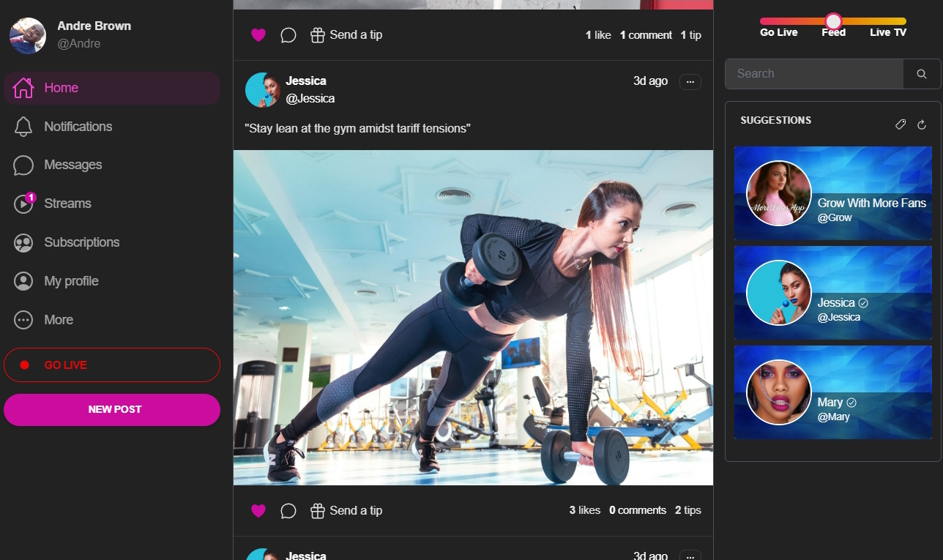The width and height of the screenshot is (943, 560).
Task: Open the three-dot menu on Jessica's post
Action: coord(690,82)
